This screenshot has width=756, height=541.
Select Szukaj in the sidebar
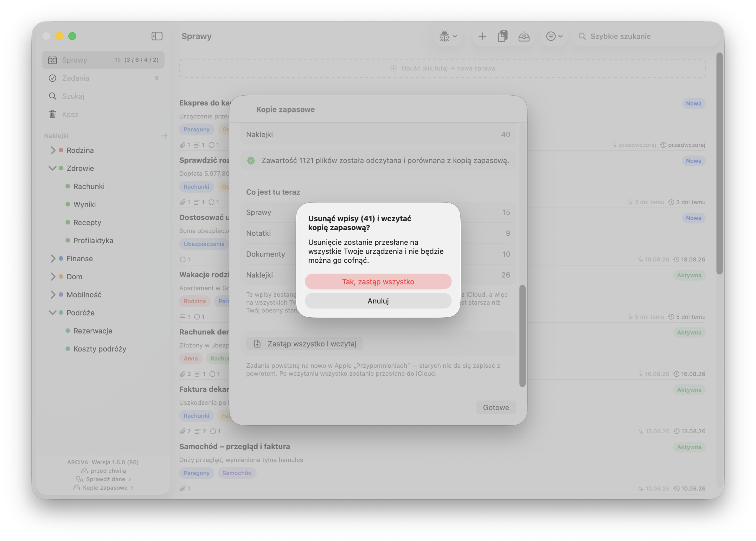click(103, 96)
